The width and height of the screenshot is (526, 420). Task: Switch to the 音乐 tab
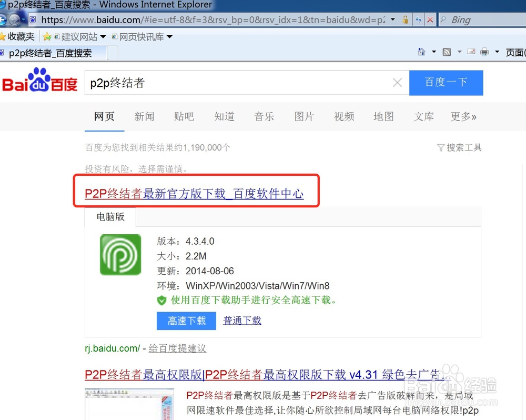[264, 116]
